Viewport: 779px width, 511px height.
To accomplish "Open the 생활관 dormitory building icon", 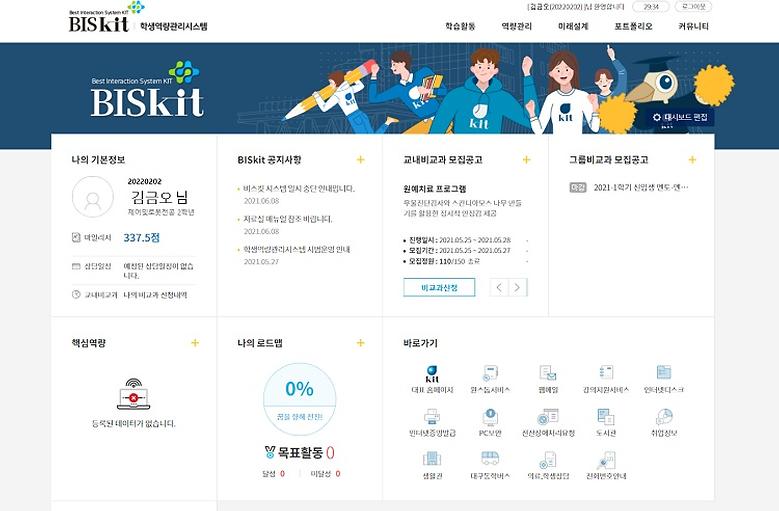I will [x=432, y=459].
